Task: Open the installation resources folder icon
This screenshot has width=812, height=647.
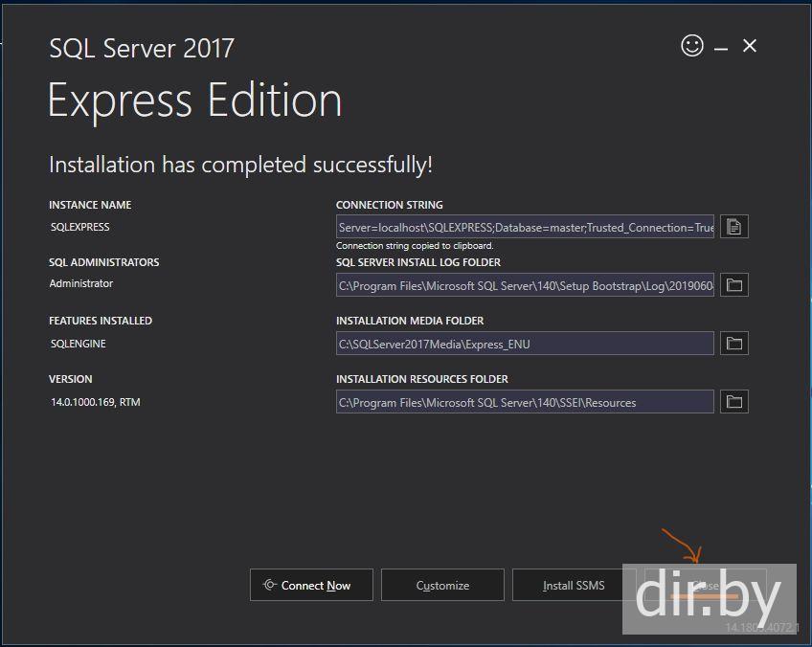Action: click(x=733, y=402)
